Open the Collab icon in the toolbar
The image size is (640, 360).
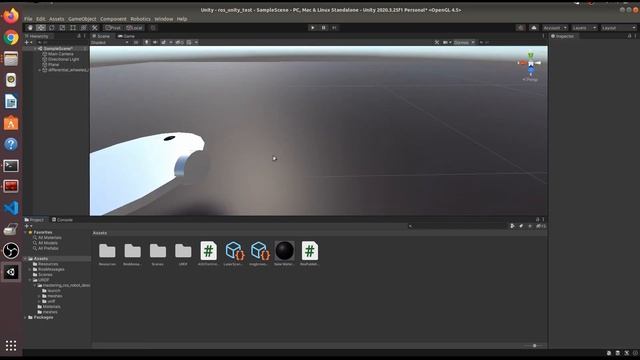(x=520, y=28)
